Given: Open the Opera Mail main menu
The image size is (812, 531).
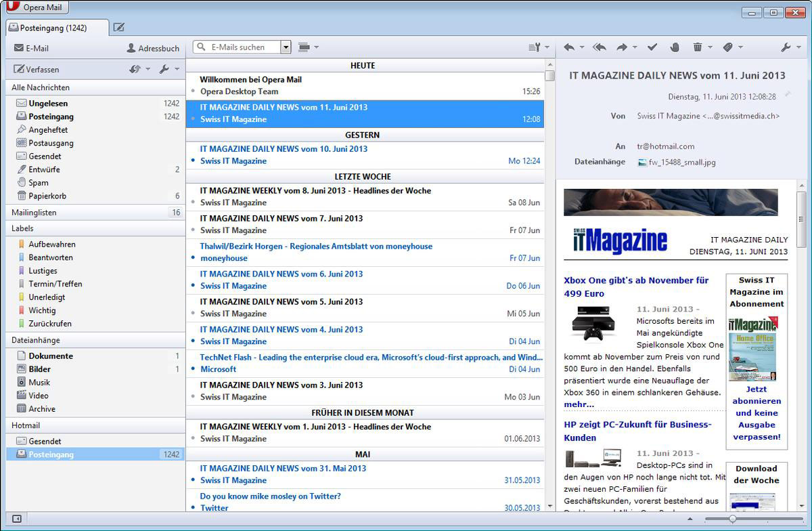Looking at the screenshot, I should pos(37,7).
